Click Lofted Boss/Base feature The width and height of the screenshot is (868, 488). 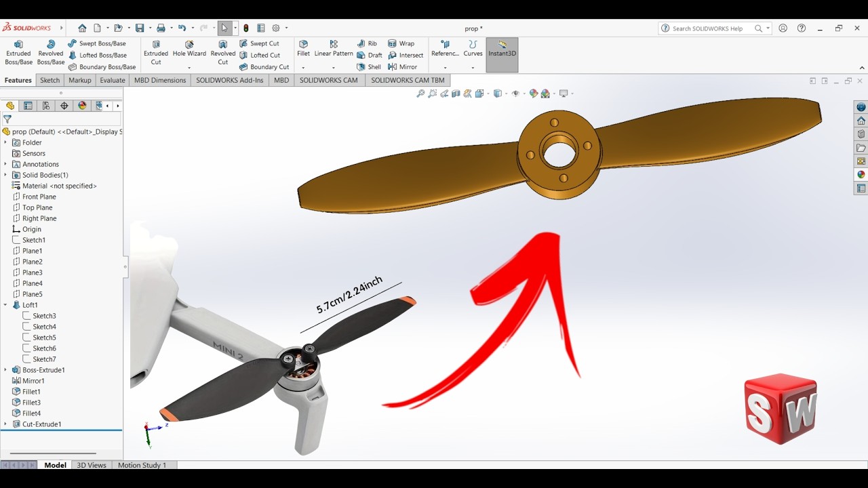click(98, 55)
